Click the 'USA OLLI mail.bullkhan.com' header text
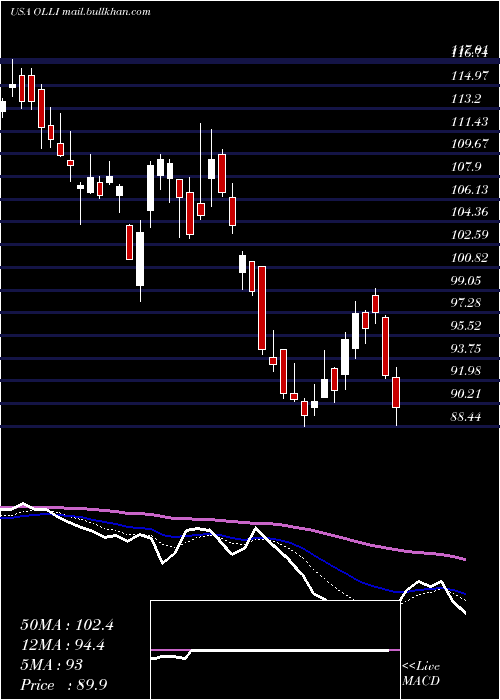The image size is (500, 700). click(x=80, y=12)
